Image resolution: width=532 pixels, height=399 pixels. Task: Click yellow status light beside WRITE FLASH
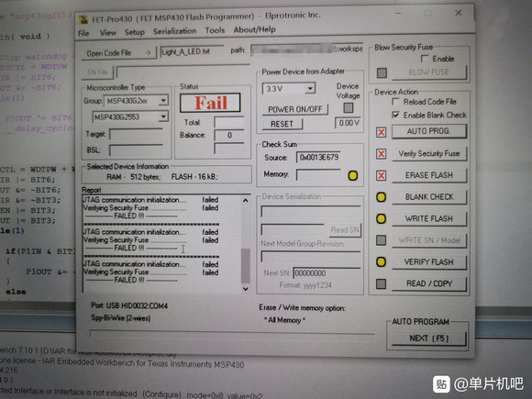click(381, 219)
